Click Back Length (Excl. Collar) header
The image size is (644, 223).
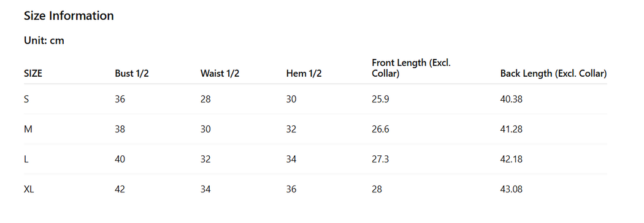(553, 74)
